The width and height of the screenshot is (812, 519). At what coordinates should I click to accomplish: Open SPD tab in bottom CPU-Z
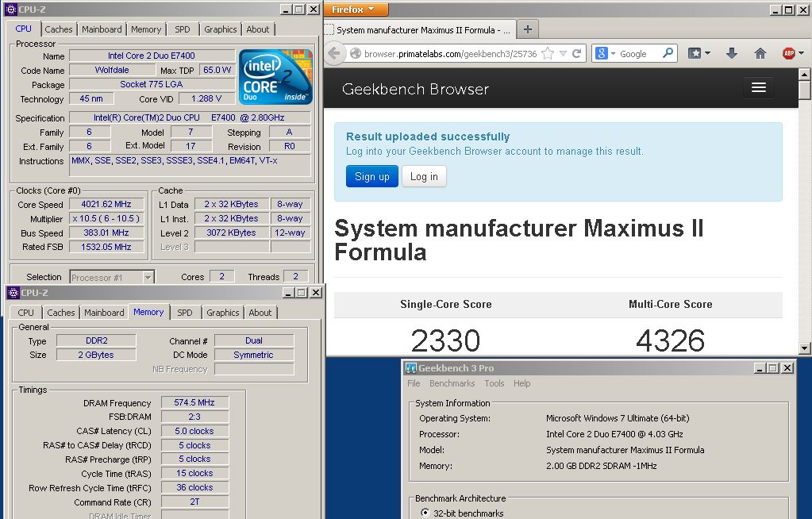(x=184, y=313)
